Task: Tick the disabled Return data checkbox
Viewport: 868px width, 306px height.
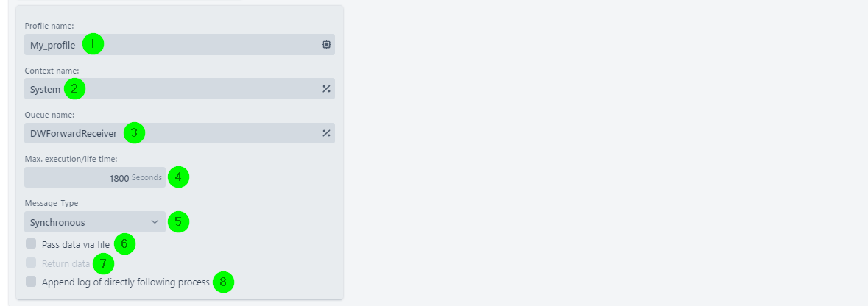Action: pyautogui.click(x=31, y=263)
